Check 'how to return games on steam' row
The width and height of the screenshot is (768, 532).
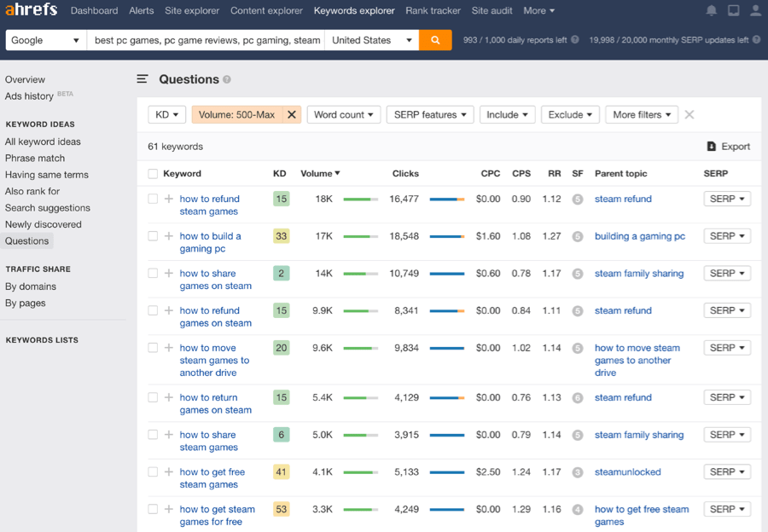[x=153, y=397]
